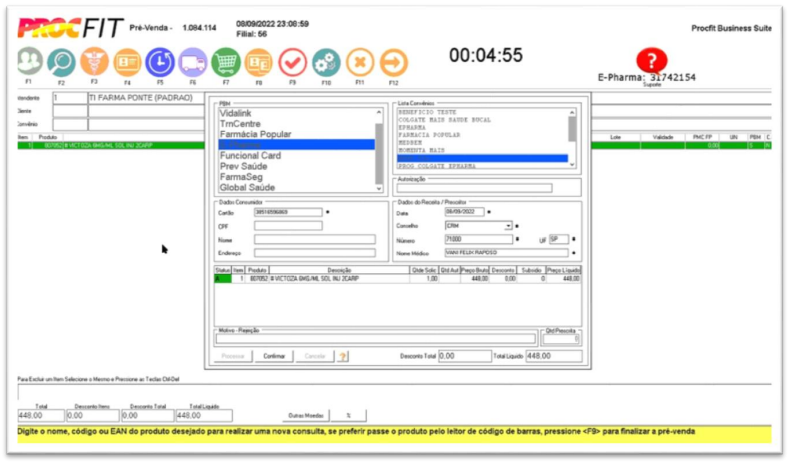
Task: Click the F9 red checkmark finalize icon
Action: coord(292,62)
